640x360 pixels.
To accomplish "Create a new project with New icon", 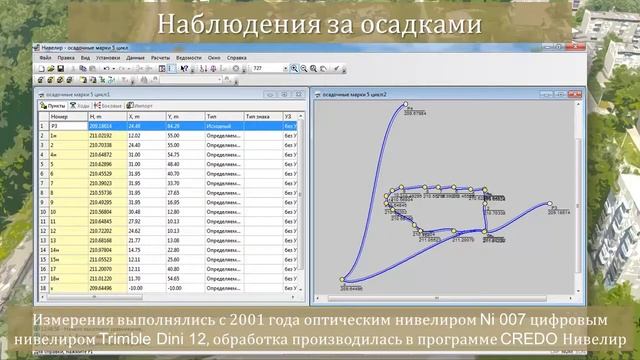I will (41, 69).
